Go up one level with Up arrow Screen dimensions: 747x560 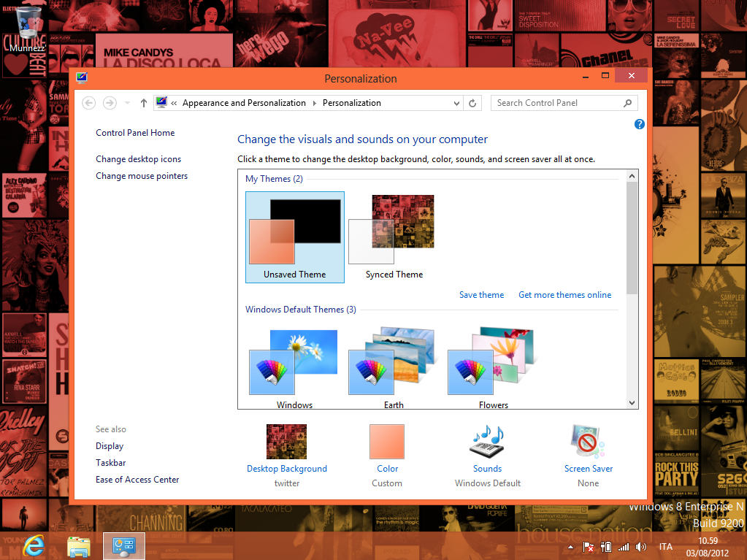coord(143,103)
